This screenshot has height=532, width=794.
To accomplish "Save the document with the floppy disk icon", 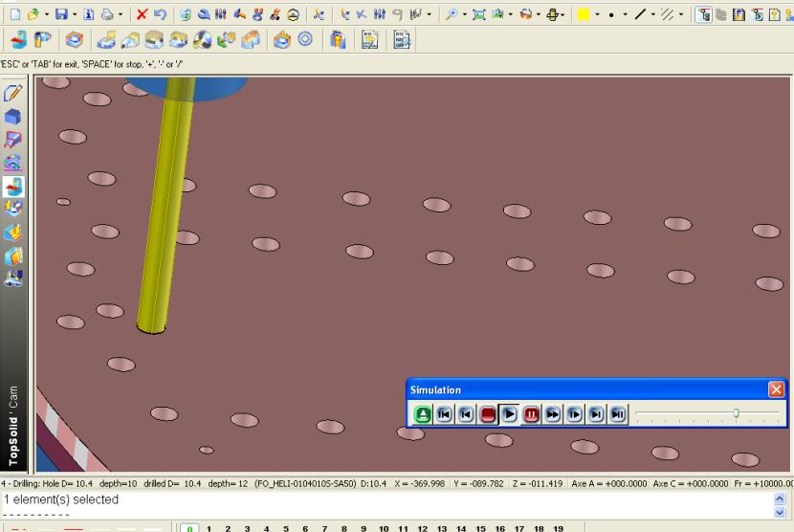I will click(61, 14).
